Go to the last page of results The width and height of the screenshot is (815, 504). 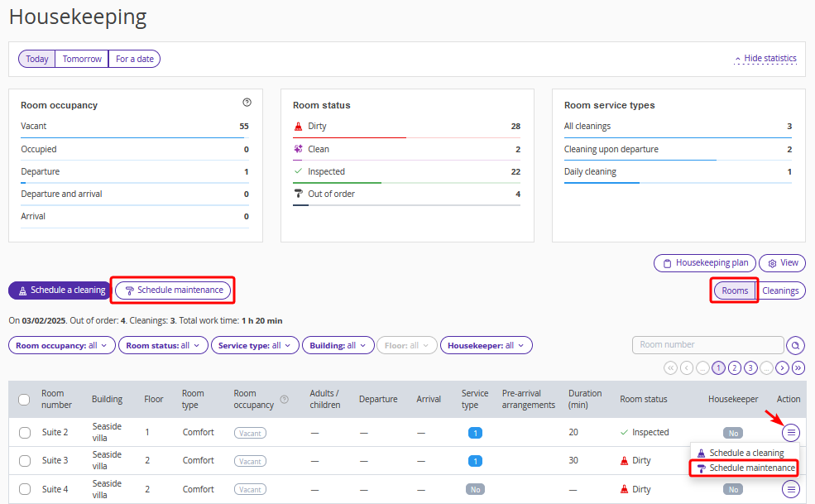tap(798, 367)
